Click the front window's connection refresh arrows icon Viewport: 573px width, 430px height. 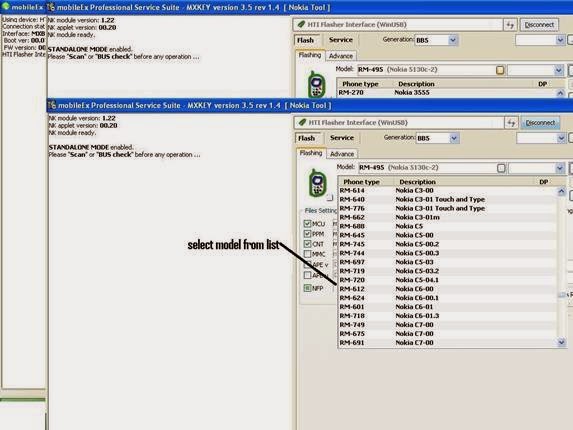(511, 123)
